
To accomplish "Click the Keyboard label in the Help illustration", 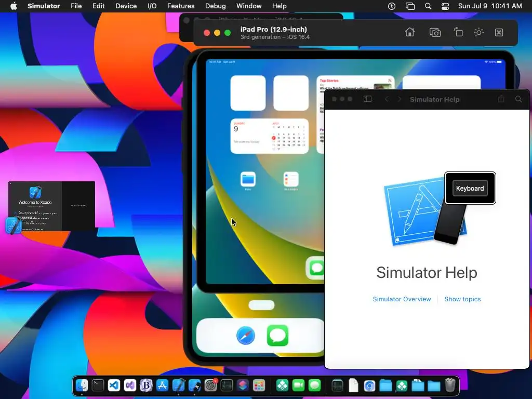I will point(470,188).
